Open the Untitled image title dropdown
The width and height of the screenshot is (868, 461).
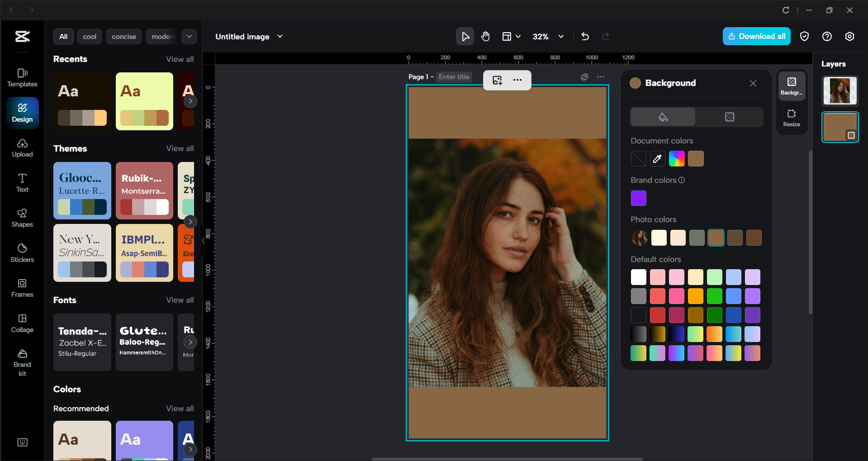(x=280, y=37)
